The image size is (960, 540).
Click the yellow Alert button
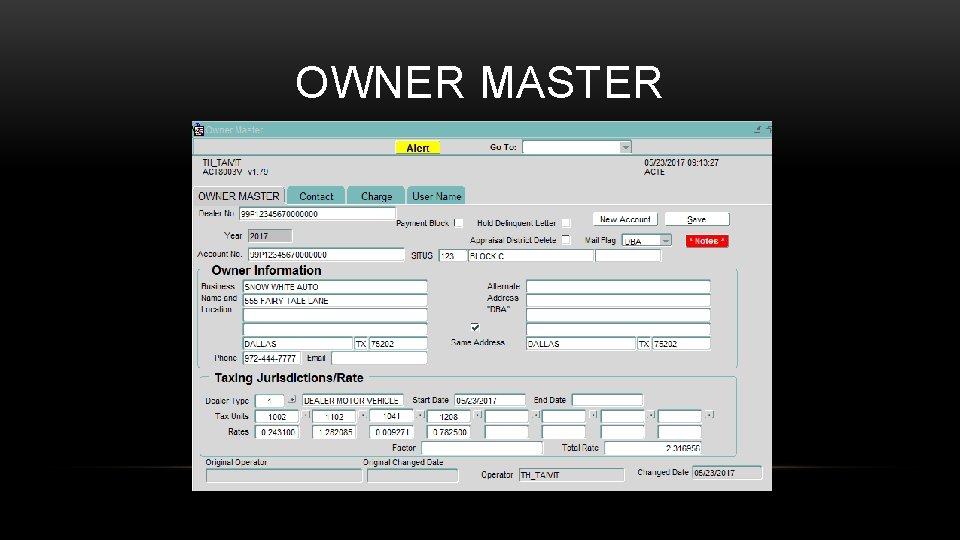(418, 148)
